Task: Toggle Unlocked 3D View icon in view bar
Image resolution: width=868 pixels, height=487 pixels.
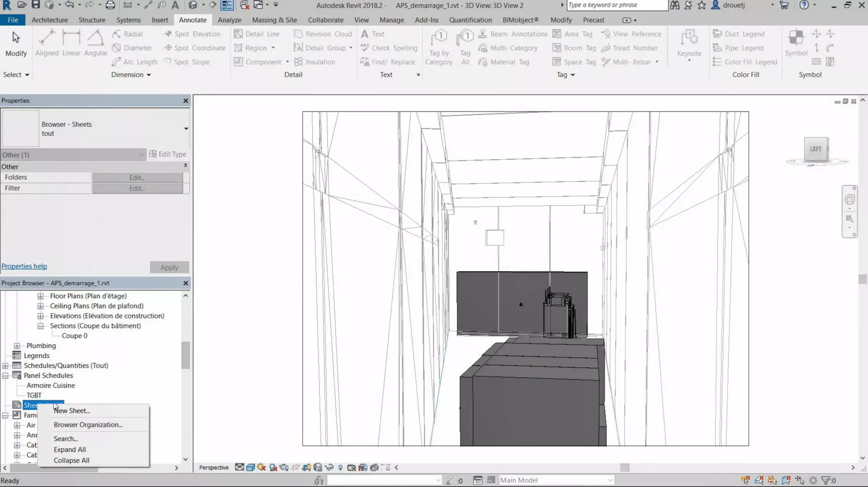Action: pos(318,468)
